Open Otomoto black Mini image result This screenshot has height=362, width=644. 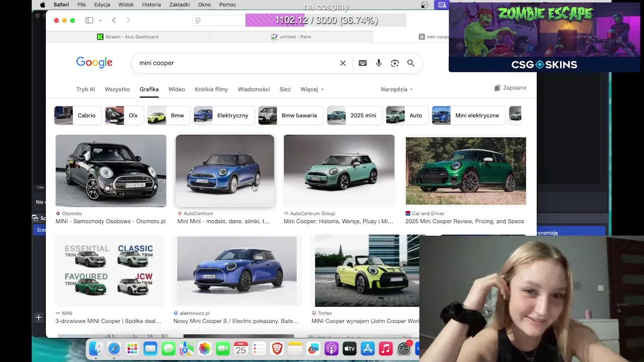(111, 171)
